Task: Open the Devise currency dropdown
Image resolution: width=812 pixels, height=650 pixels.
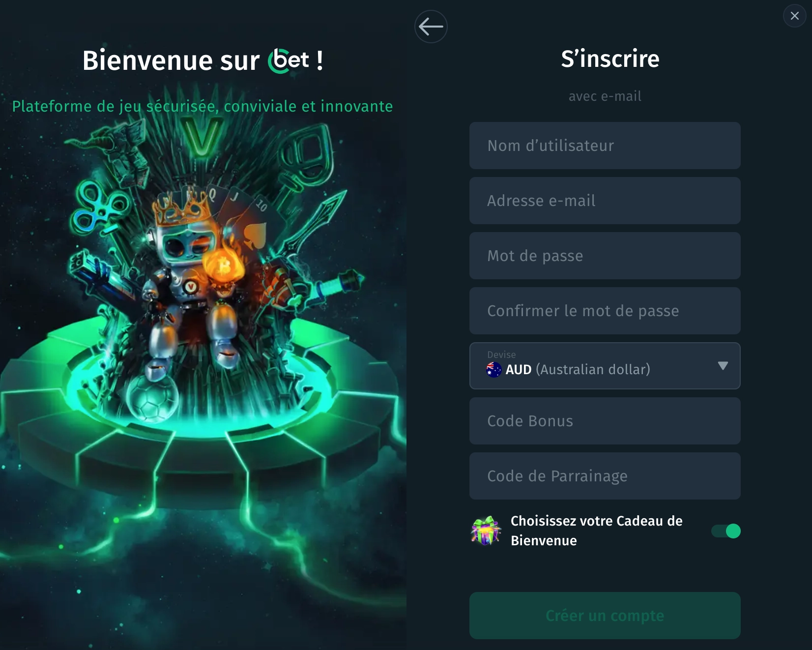Action: pyautogui.click(x=605, y=366)
